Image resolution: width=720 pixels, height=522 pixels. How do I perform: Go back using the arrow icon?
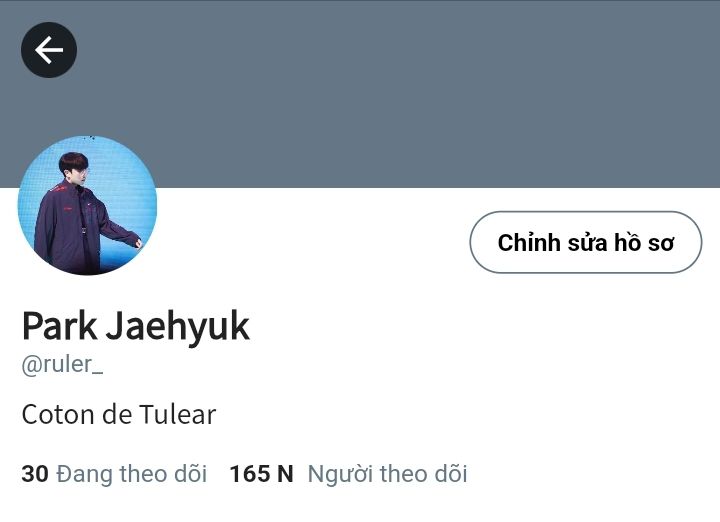(49, 50)
